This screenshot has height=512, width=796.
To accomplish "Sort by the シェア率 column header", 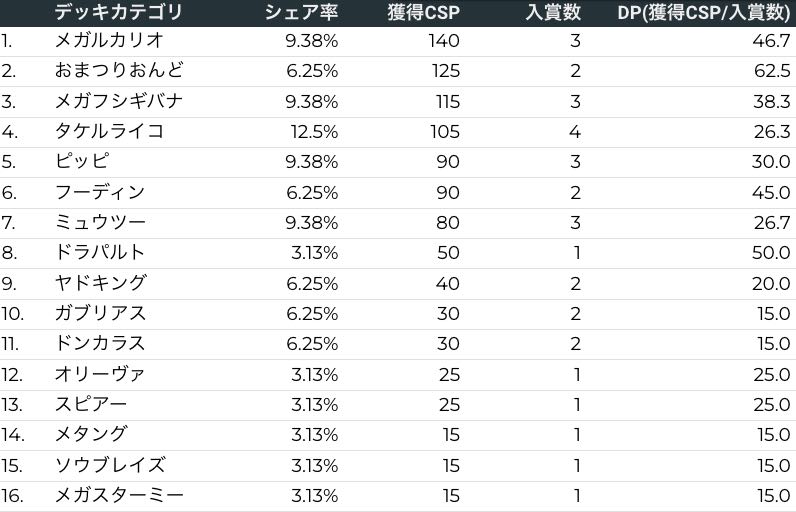I will pyautogui.click(x=301, y=12).
